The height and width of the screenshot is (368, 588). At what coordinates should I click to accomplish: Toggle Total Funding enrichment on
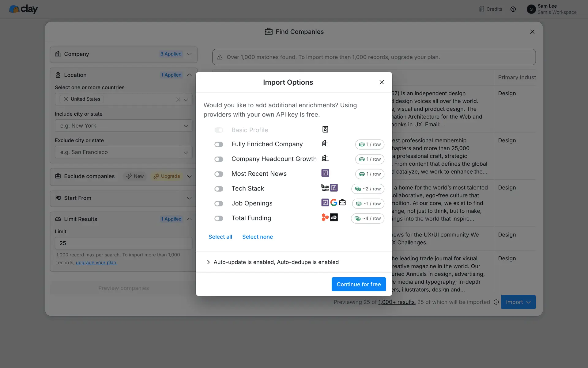(x=219, y=218)
